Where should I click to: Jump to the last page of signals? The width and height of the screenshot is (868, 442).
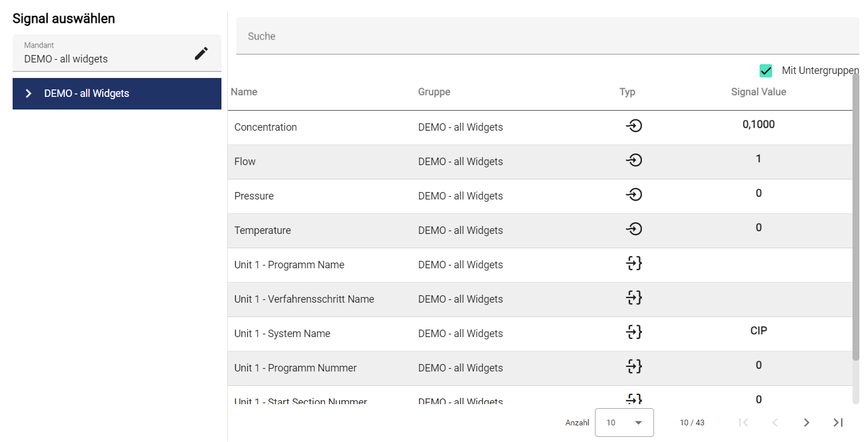[x=838, y=423]
